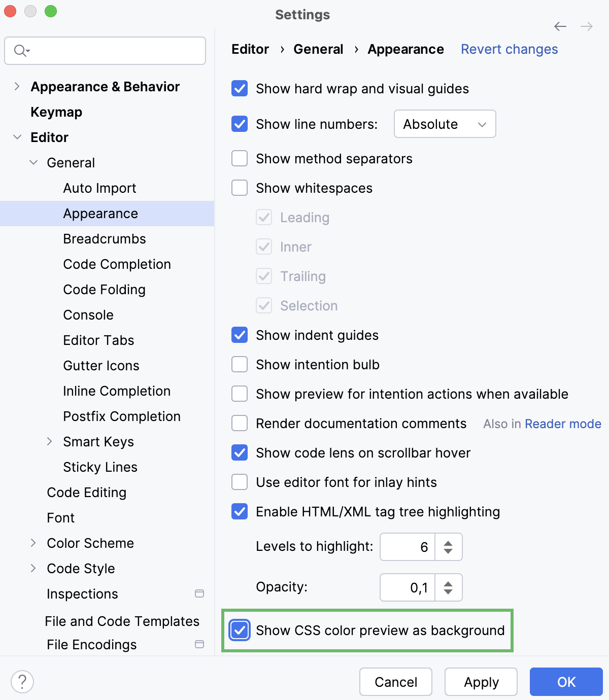Click the forward navigation arrow icon
This screenshot has height=700, width=609.
(587, 26)
